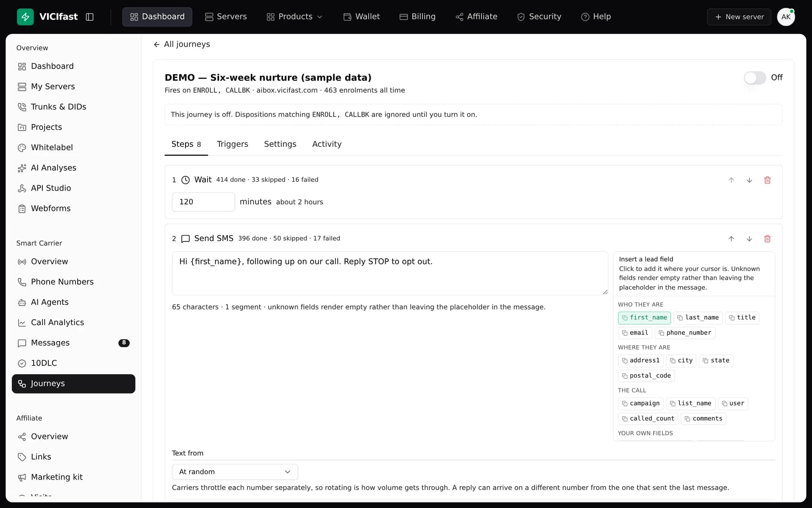Go back to All journeys
Screen dimensions: 812x508
pyautogui.click(x=182, y=44)
